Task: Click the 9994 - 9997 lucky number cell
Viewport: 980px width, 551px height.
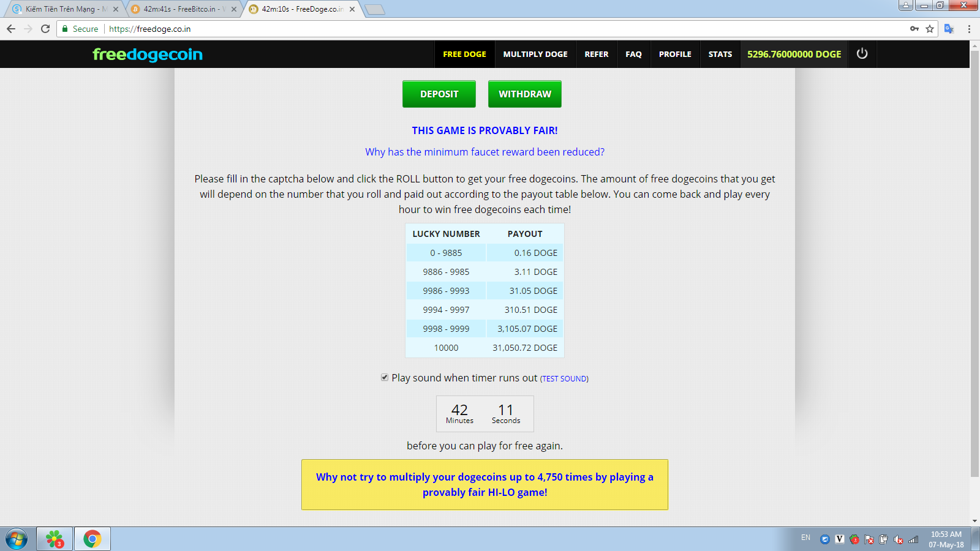Action: point(446,310)
